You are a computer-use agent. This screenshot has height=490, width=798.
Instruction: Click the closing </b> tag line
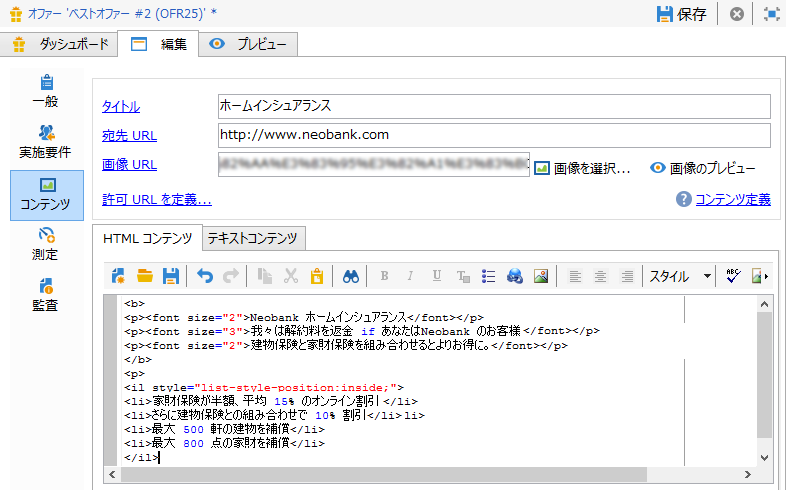pyautogui.click(x=138, y=360)
